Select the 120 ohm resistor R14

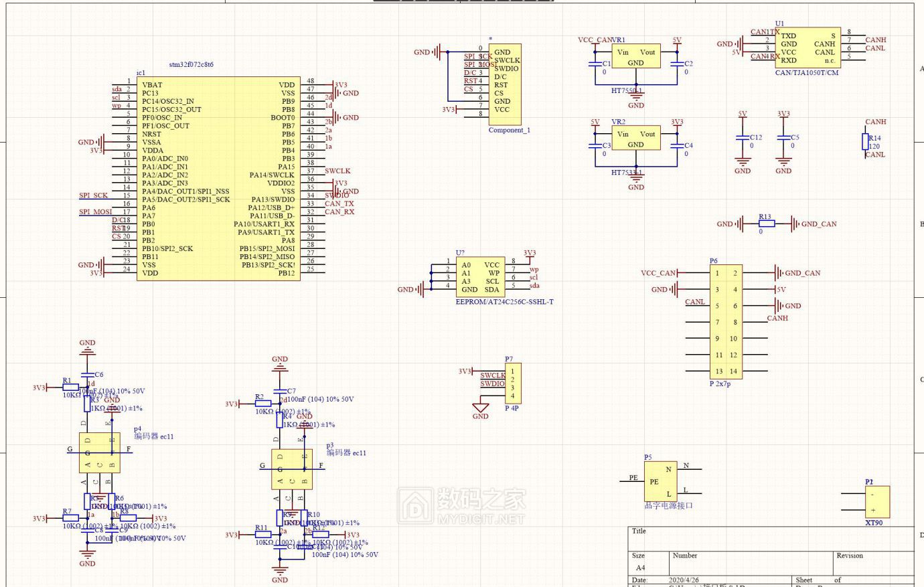coord(864,141)
